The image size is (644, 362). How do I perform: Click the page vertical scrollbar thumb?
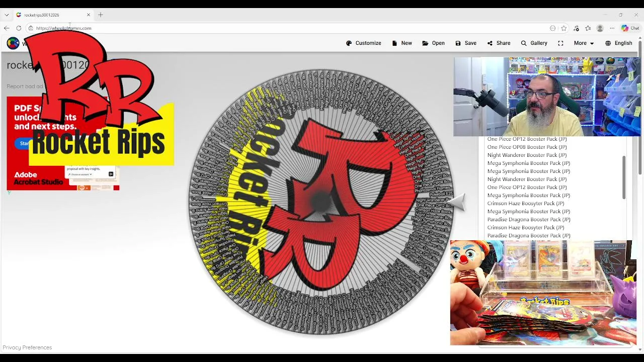point(640,109)
